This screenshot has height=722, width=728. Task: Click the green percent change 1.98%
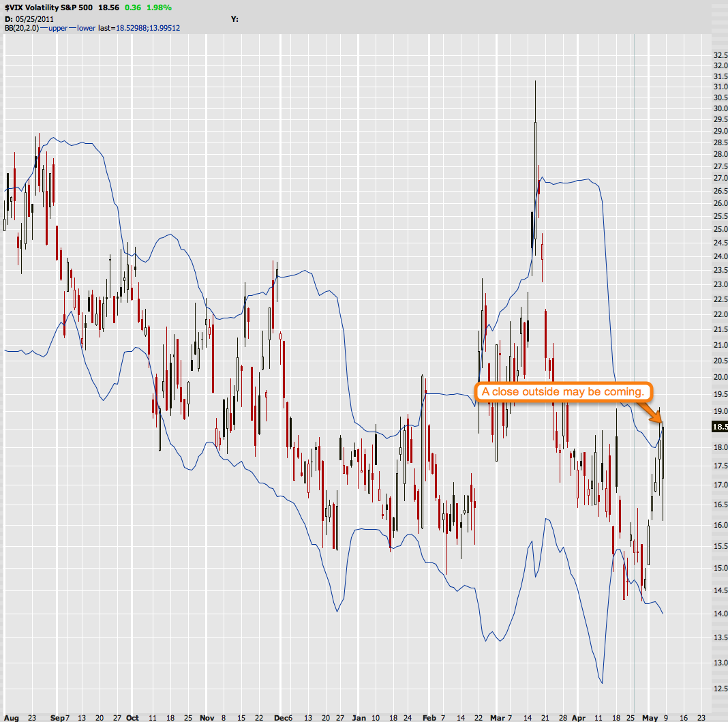point(160,7)
